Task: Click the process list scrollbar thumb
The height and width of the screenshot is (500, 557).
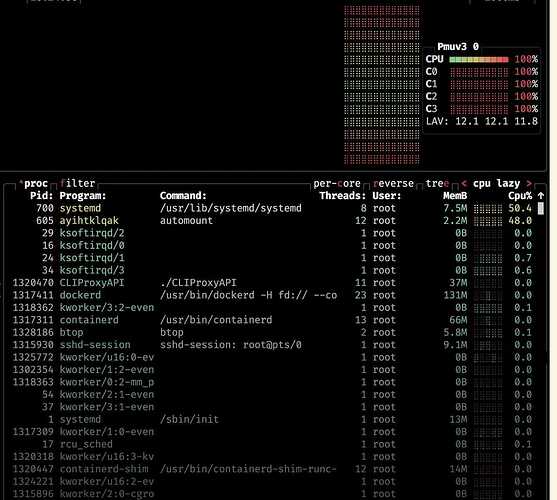Action: pos(541,208)
